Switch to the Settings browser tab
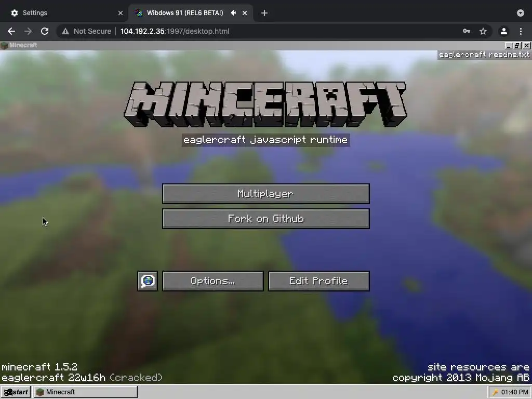This screenshot has height=399, width=532. pyautogui.click(x=64, y=13)
